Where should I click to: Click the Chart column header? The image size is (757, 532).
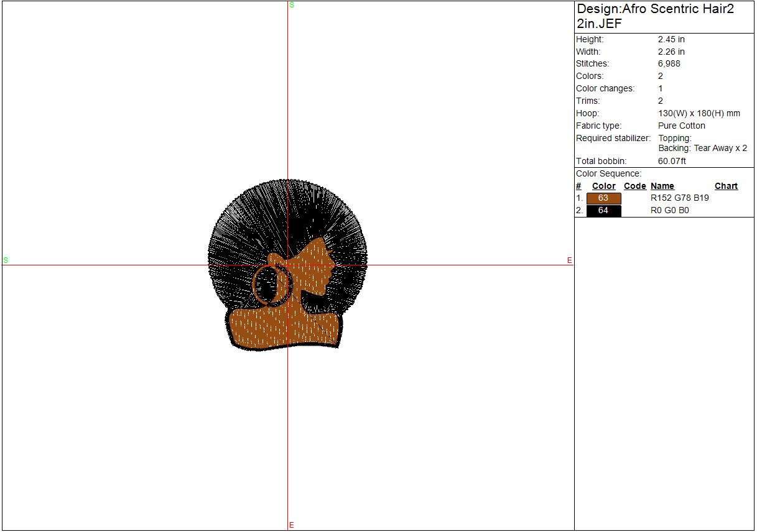point(726,186)
